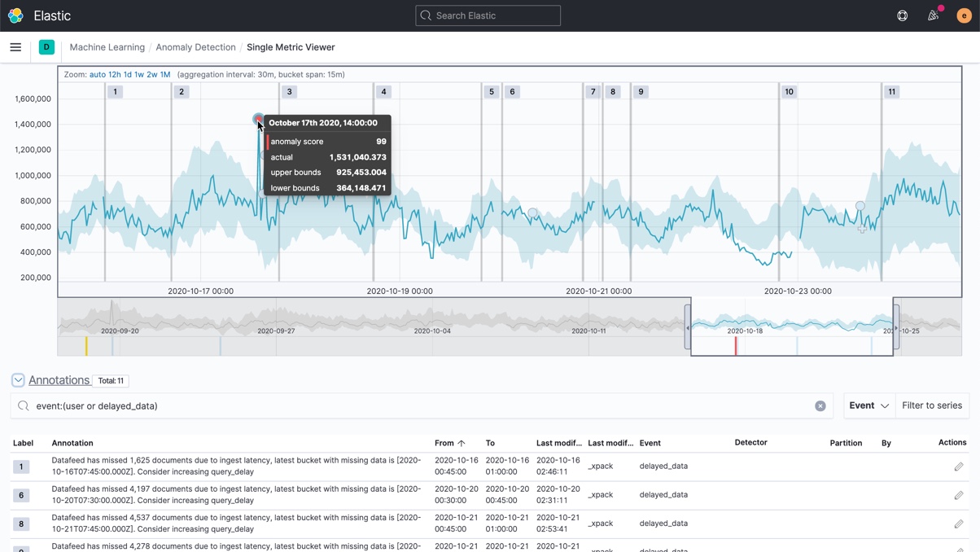The image size is (980, 552).
Task: Zoom the chart to auto
Action: click(97, 74)
